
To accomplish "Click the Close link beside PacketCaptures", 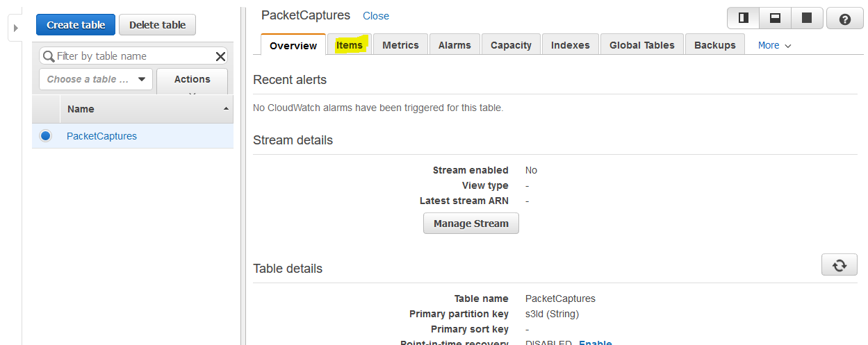I will pos(376,16).
